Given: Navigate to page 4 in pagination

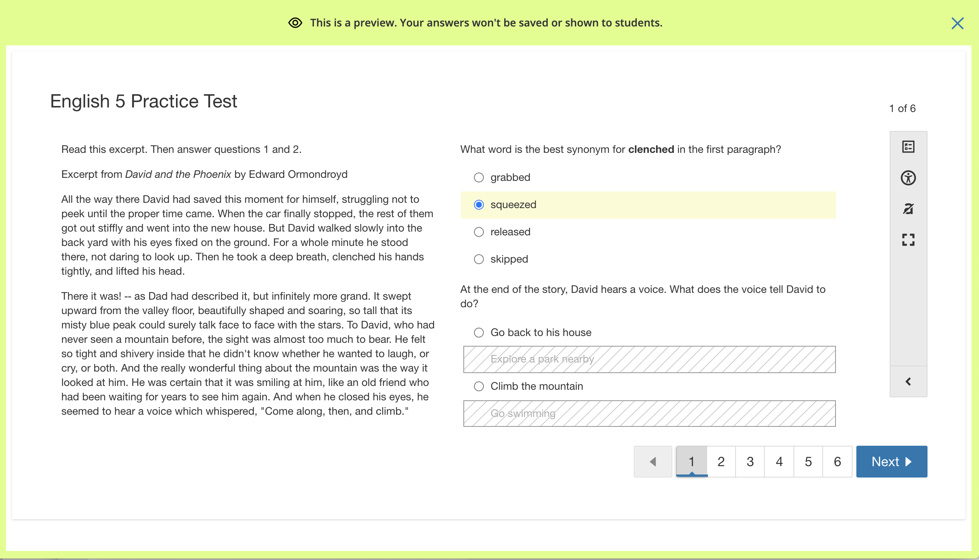Looking at the screenshot, I should pos(779,462).
